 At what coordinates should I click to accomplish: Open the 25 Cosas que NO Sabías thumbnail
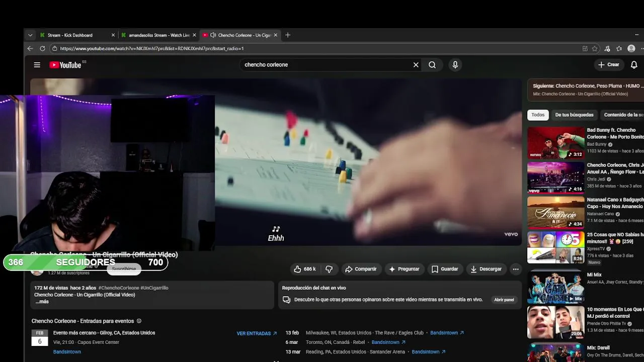pyautogui.click(x=555, y=247)
